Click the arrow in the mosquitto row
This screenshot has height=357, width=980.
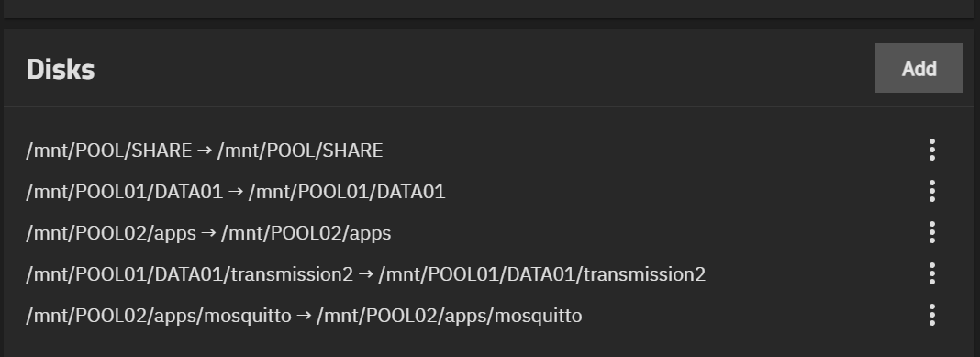click(x=304, y=316)
